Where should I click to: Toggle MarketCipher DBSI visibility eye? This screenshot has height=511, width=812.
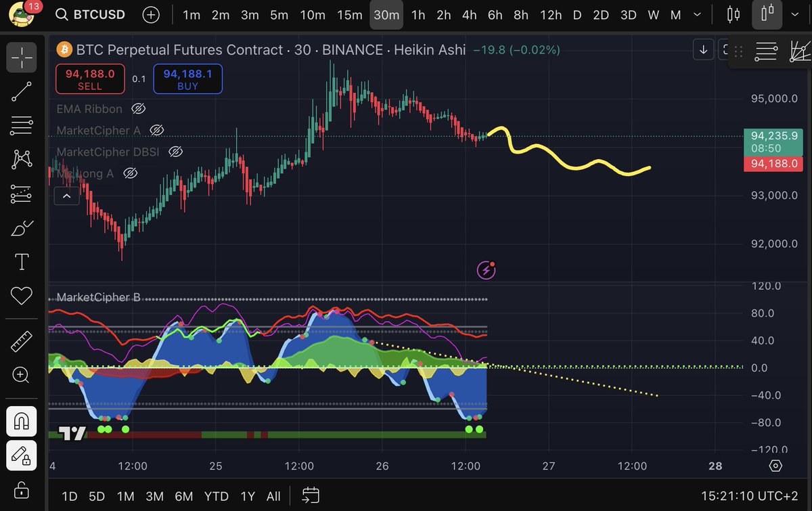click(x=175, y=152)
